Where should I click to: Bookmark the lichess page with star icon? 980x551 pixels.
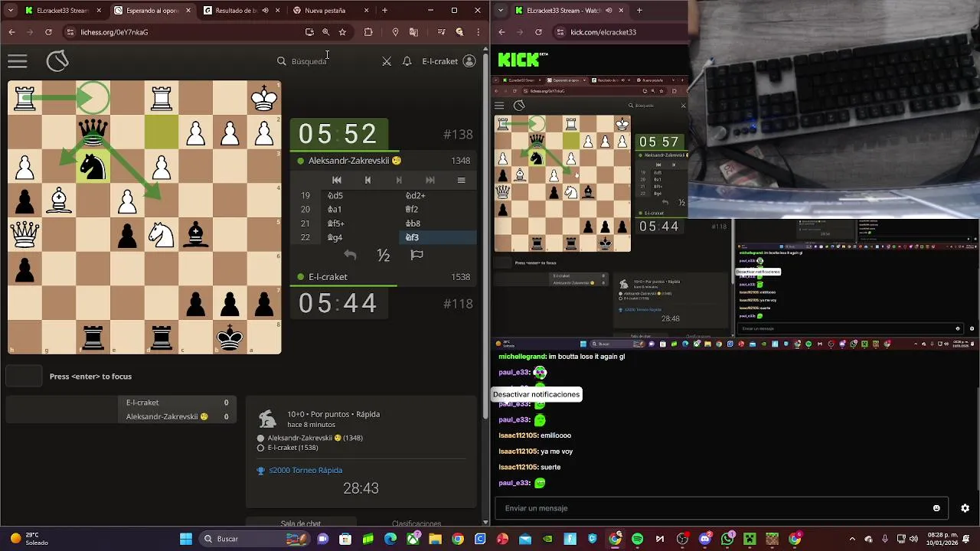click(x=342, y=32)
